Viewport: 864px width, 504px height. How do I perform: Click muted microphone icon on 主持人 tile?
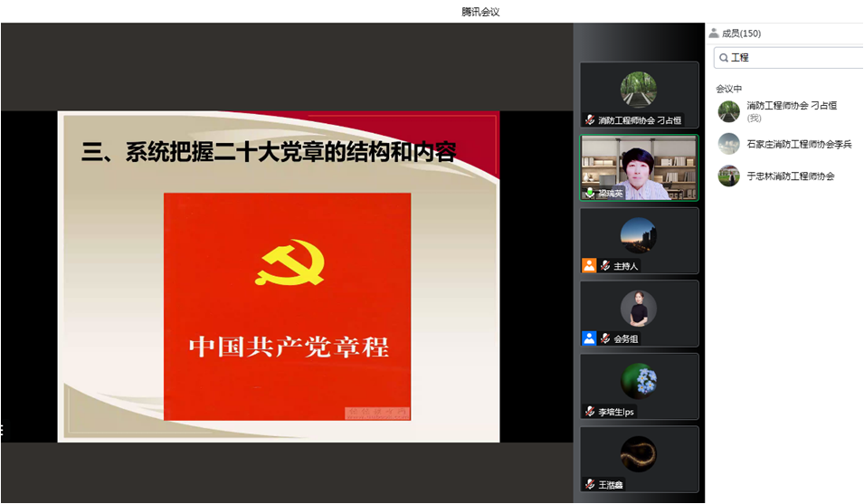tap(605, 265)
